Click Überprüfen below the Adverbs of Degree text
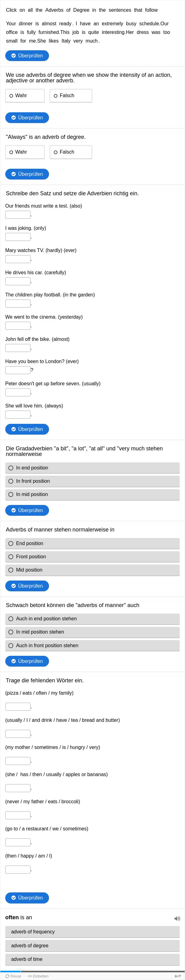 point(27,56)
